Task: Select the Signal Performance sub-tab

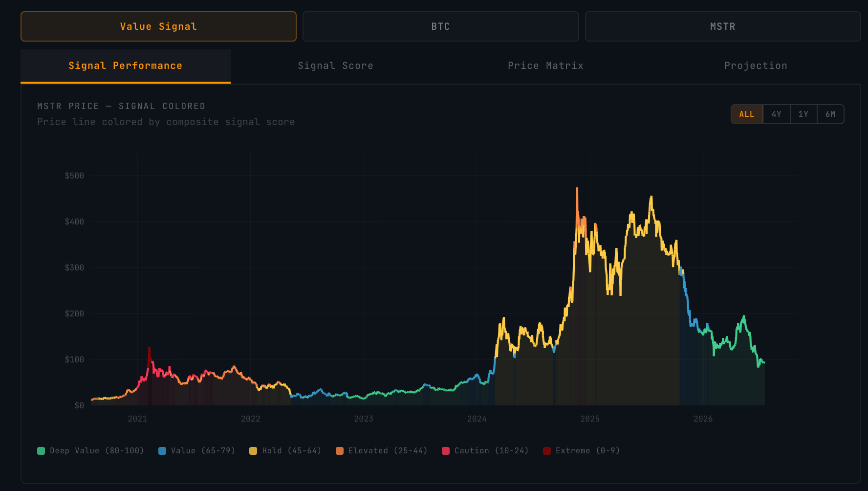Action: point(126,66)
